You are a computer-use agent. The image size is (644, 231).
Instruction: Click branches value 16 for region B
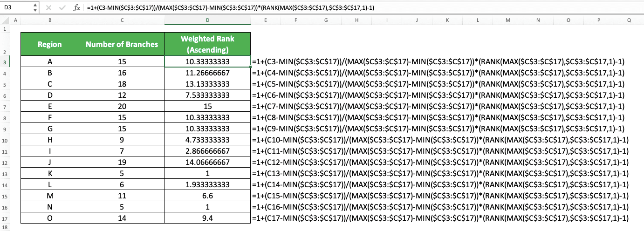(122, 73)
